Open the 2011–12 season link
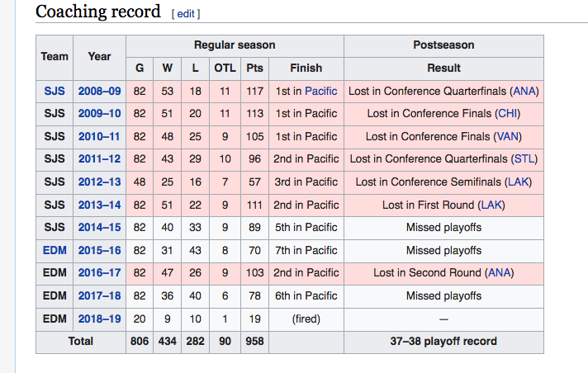 coord(99,159)
